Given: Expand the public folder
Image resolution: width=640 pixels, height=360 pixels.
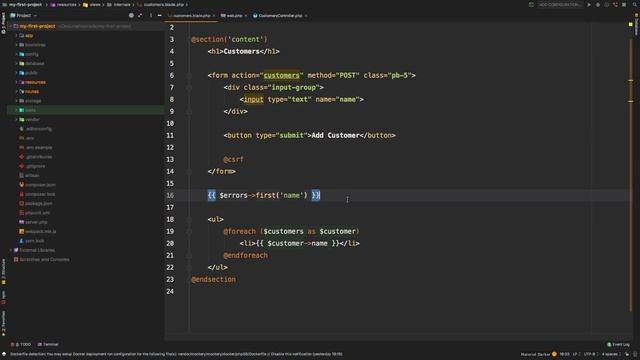Looking at the screenshot, I should pos(16,73).
